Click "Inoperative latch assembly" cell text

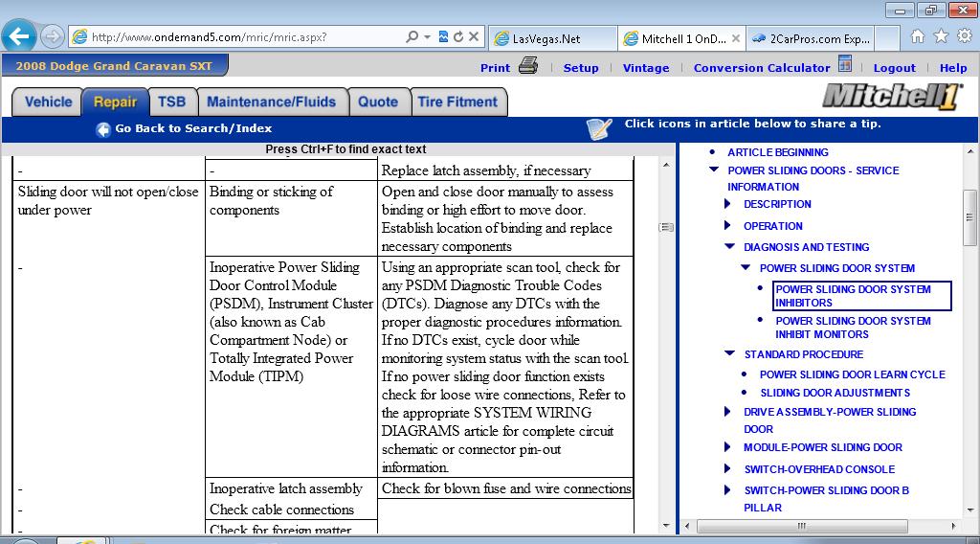tap(285, 488)
